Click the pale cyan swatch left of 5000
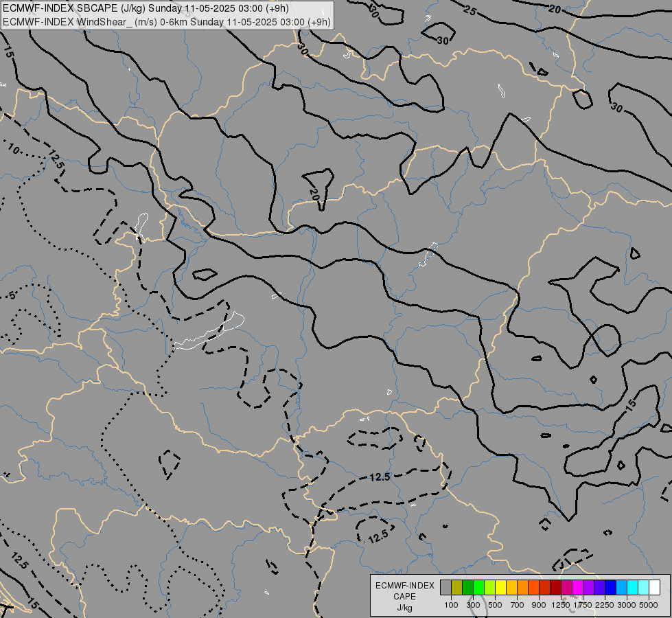This screenshot has width=672, height=618. pyautogui.click(x=643, y=587)
